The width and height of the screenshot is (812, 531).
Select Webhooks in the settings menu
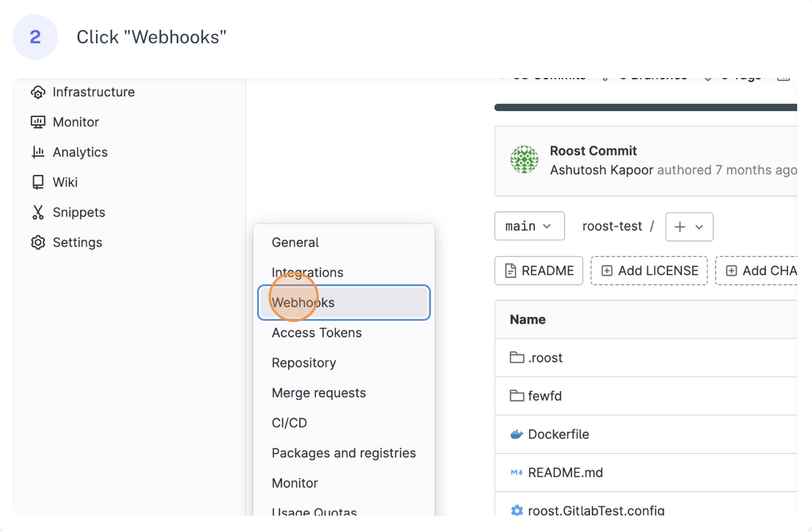[303, 303]
